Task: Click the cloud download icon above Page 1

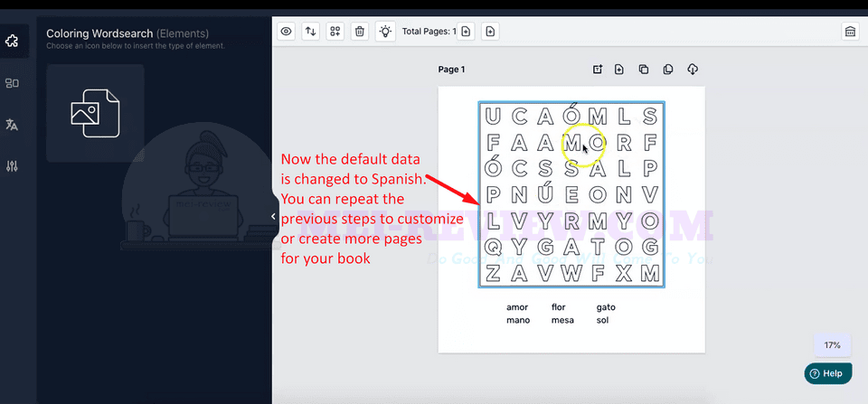Action: 693,70
